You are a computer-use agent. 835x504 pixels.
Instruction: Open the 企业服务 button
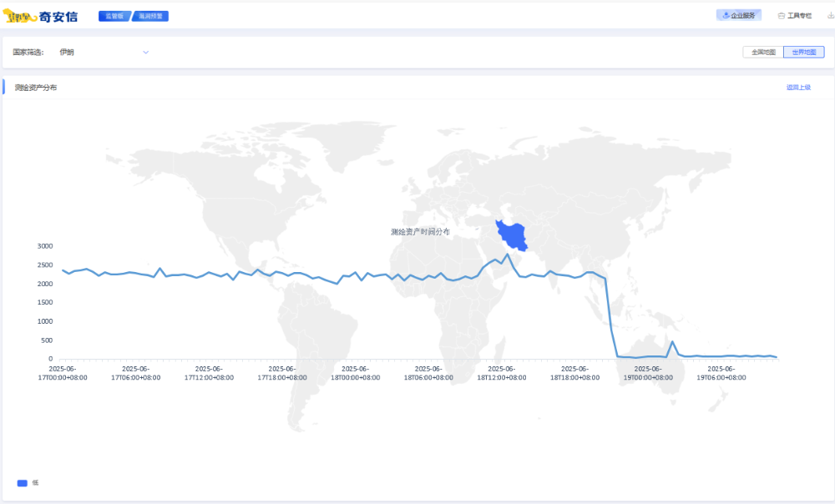739,15
